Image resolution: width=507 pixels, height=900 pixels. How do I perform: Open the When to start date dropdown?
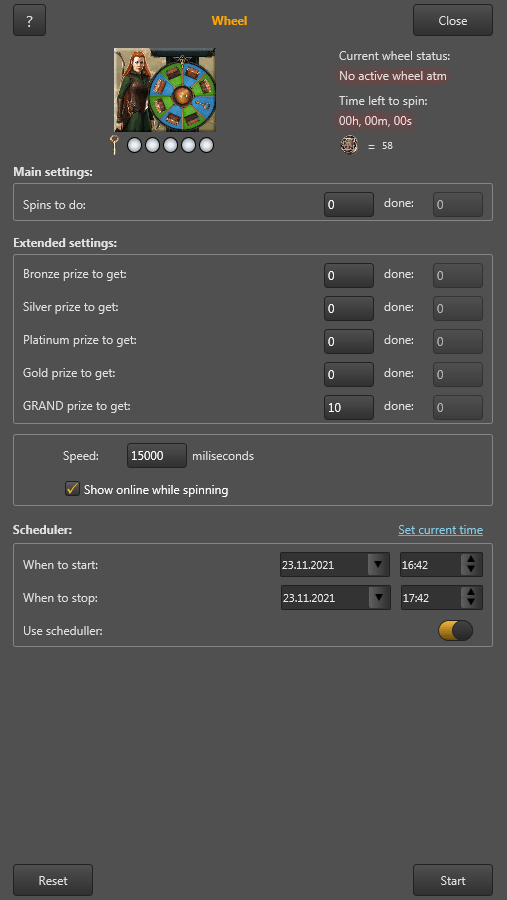click(x=378, y=564)
